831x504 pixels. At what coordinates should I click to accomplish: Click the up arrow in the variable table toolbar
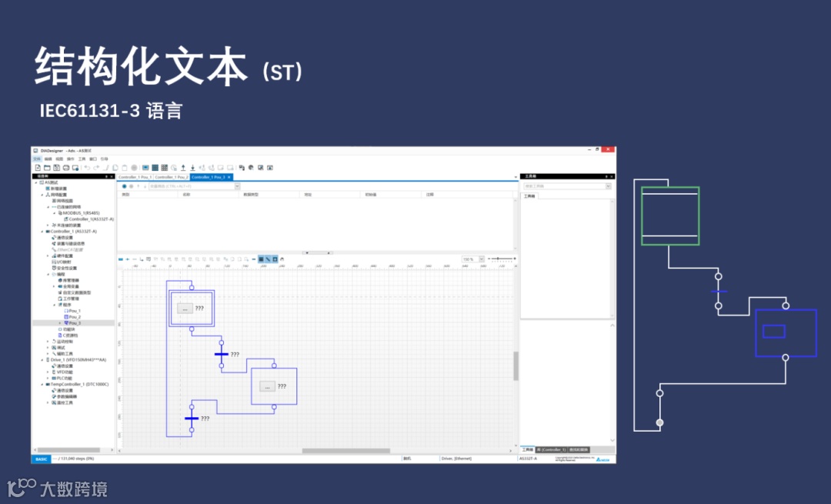[x=138, y=186]
